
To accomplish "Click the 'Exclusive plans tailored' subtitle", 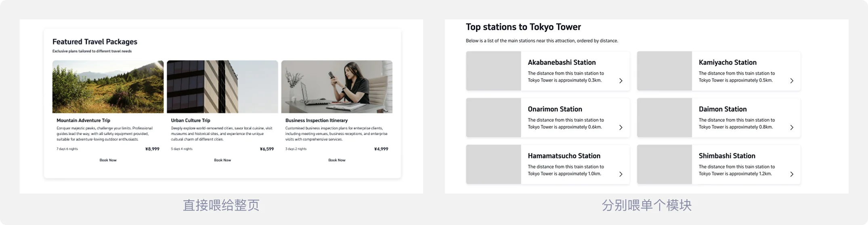I will [x=92, y=51].
